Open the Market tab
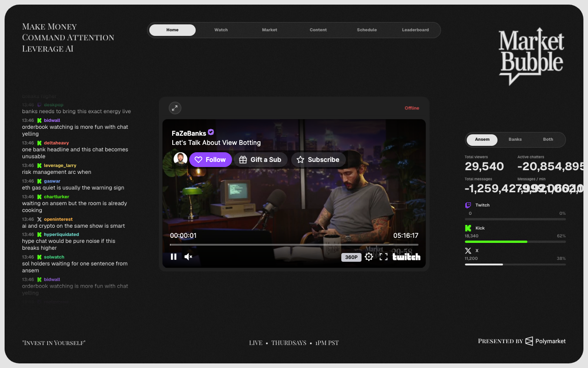 pyautogui.click(x=270, y=30)
